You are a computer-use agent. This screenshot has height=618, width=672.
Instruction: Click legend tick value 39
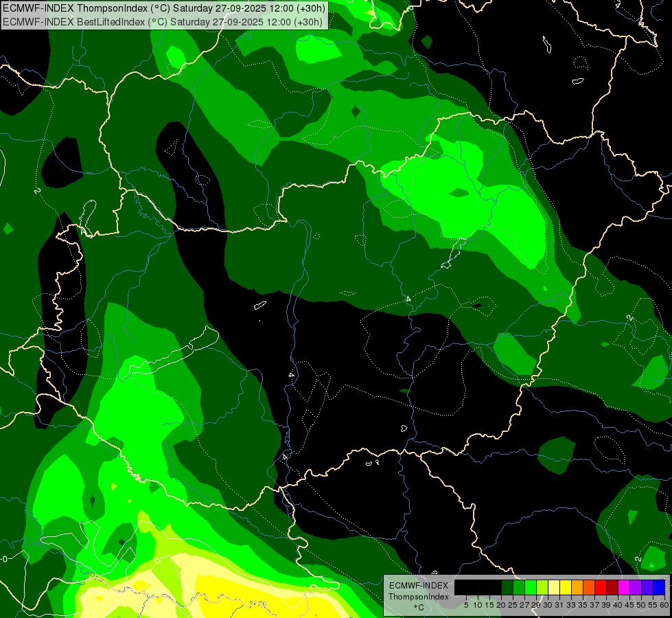(x=606, y=605)
